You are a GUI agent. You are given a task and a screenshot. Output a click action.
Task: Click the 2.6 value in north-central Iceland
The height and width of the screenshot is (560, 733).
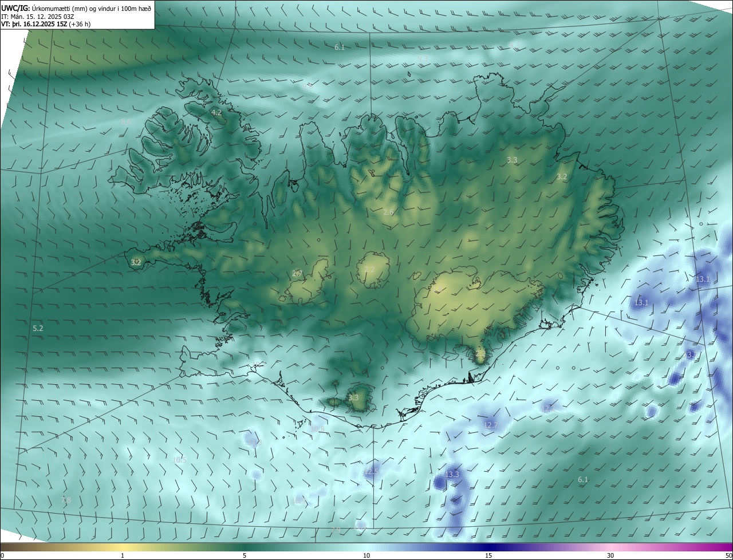388,212
